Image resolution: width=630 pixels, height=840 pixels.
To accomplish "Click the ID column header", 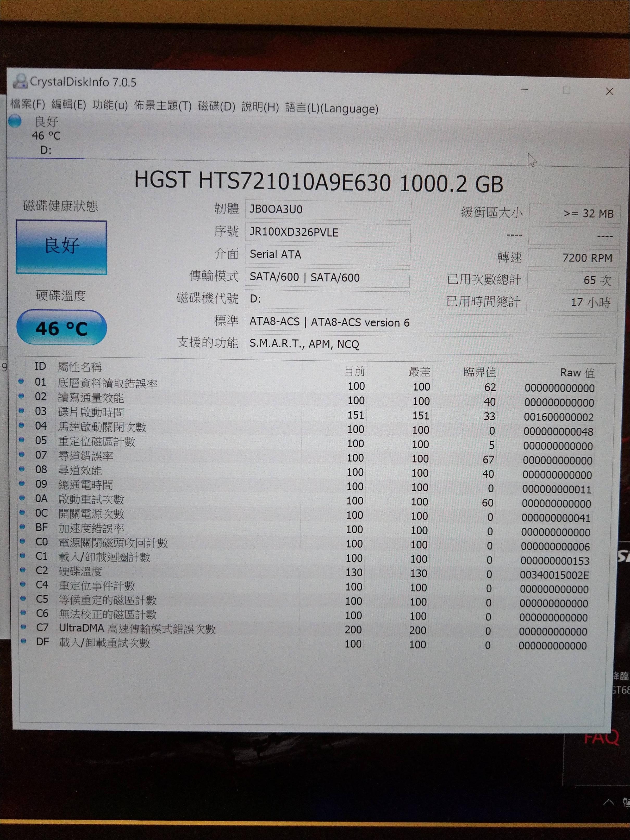I will click(x=40, y=366).
